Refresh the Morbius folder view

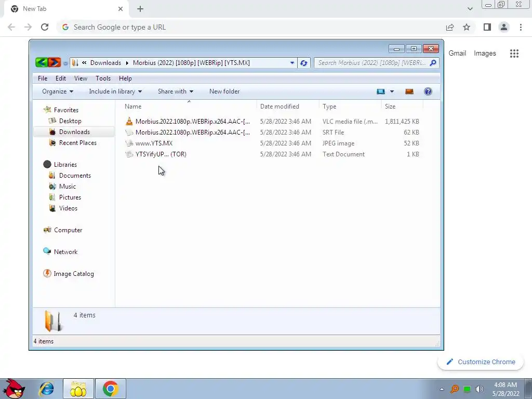[303, 63]
